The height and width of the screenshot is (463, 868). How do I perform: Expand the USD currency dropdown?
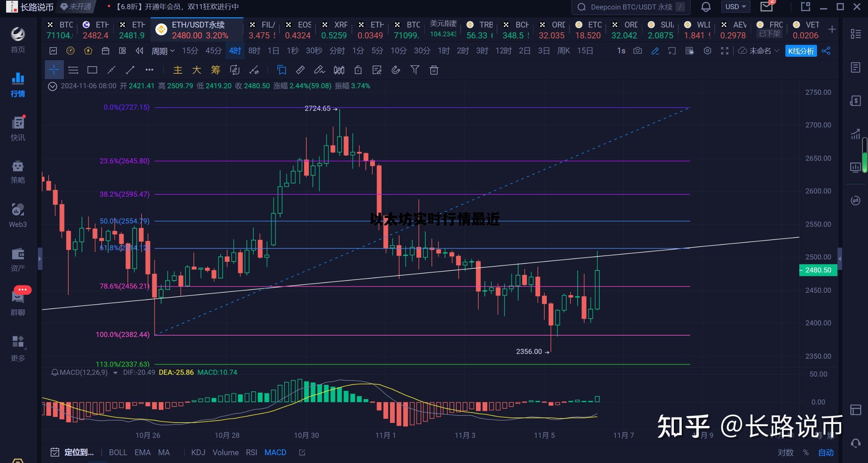pyautogui.click(x=735, y=7)
